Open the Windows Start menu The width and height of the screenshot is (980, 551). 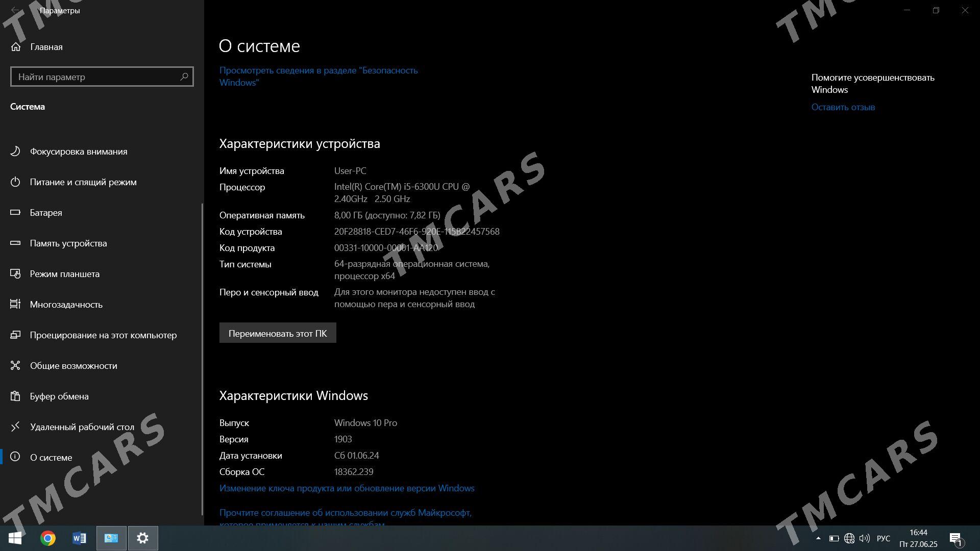[x=15, y=538]
